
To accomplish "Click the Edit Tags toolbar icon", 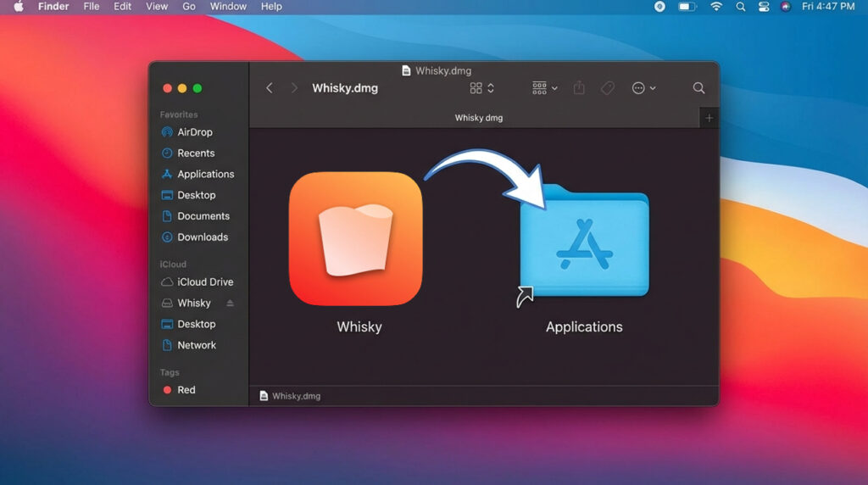I will (607, 88).
